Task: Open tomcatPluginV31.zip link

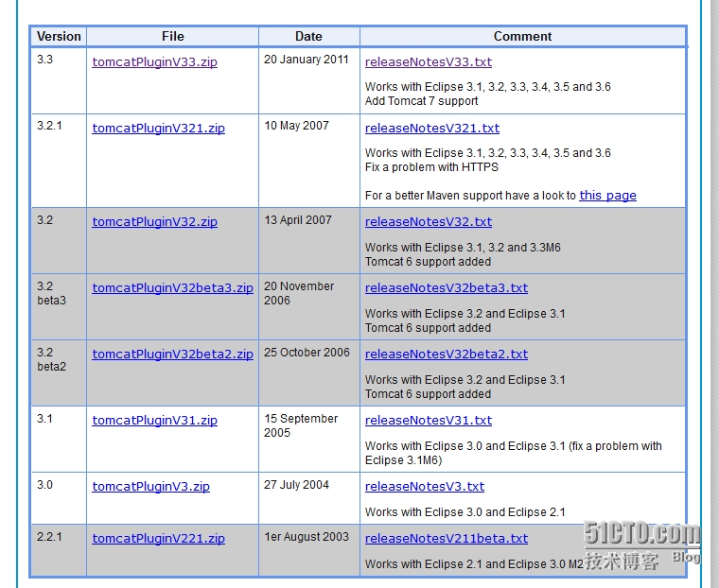Action: click(154, 421)
